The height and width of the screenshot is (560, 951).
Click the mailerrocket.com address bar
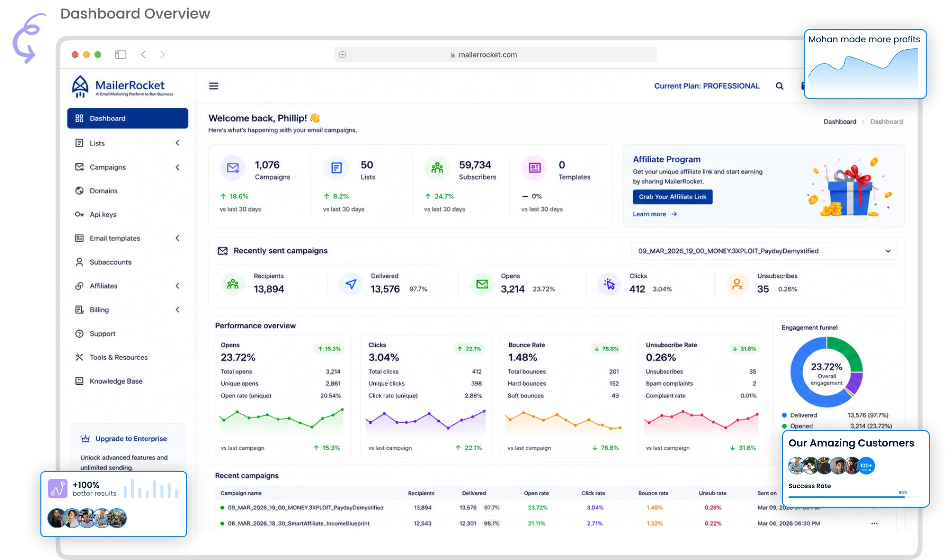point(495,55)
